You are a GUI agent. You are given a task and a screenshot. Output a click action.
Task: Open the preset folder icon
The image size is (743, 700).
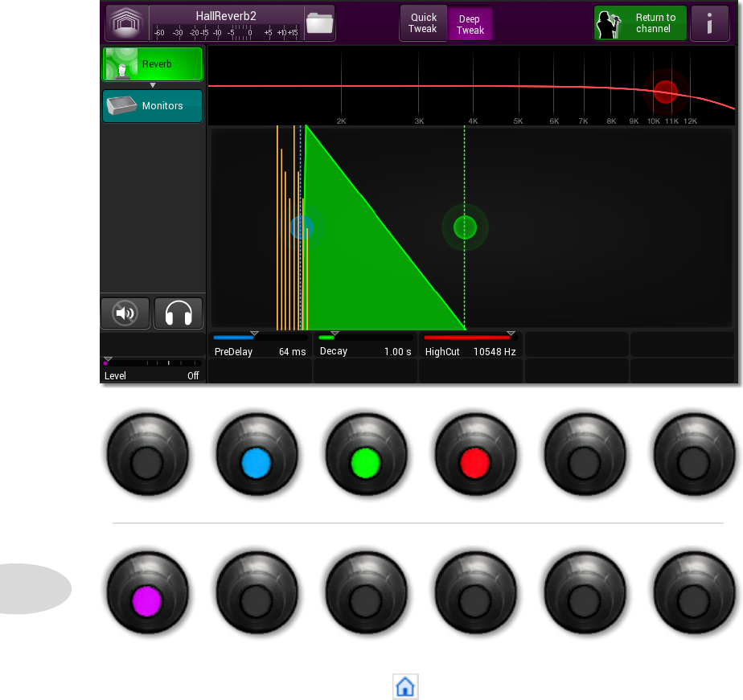click(319, 23)
